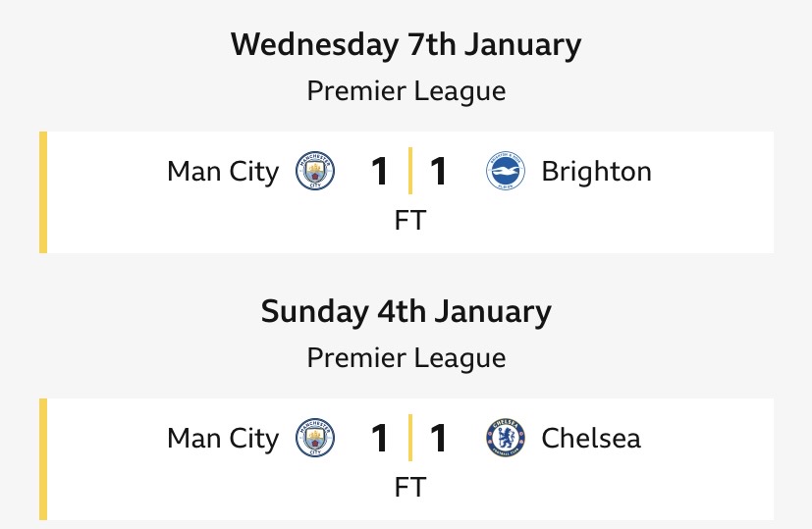Click Man City's score against Chelsea
812x529 pixels.
[x=380, y=438]
